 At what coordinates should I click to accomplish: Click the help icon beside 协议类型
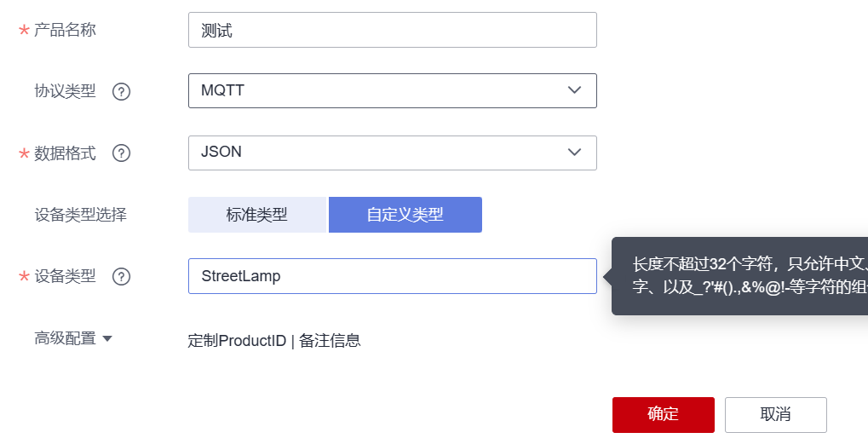point(121,91)
